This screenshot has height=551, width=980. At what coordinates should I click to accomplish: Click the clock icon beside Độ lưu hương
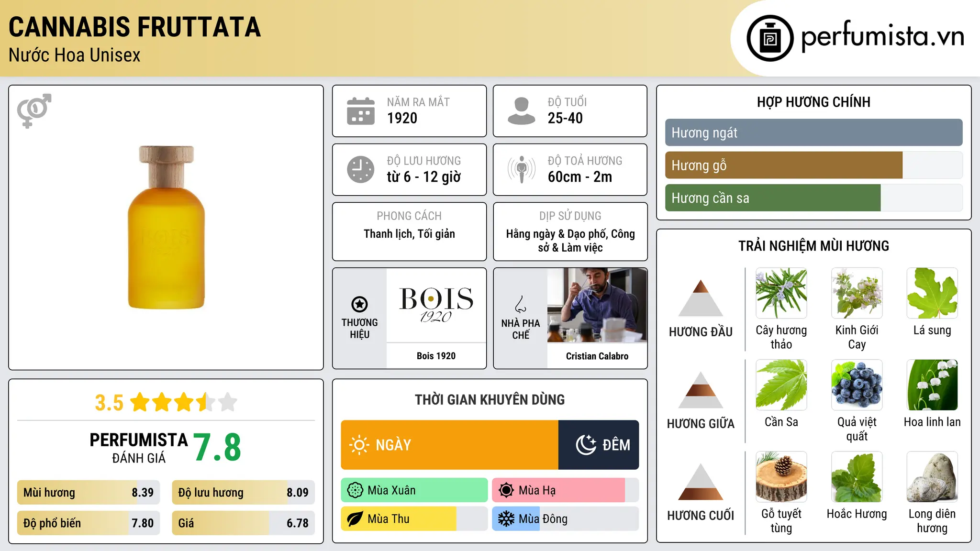(x=361, y=169)
